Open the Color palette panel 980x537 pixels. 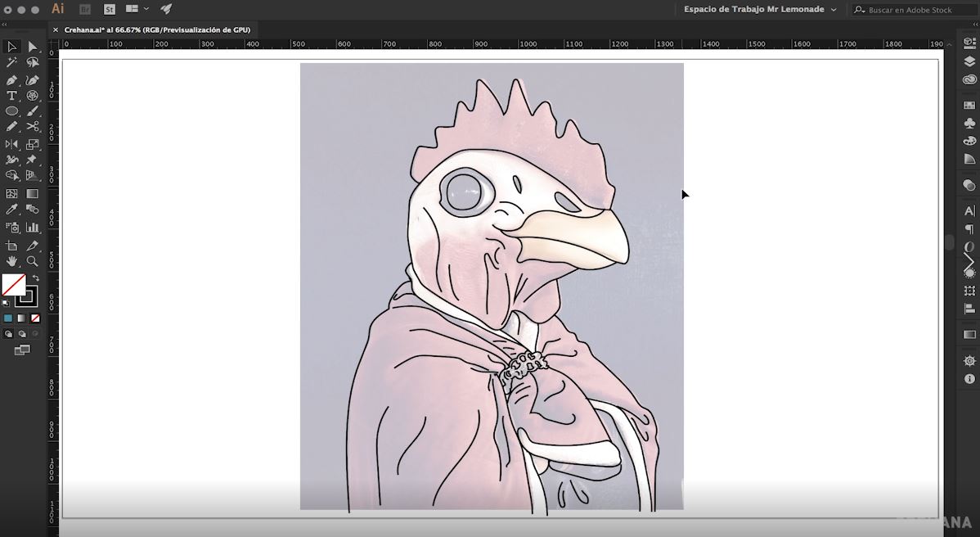pyautogui.click(x=969, y=142)
